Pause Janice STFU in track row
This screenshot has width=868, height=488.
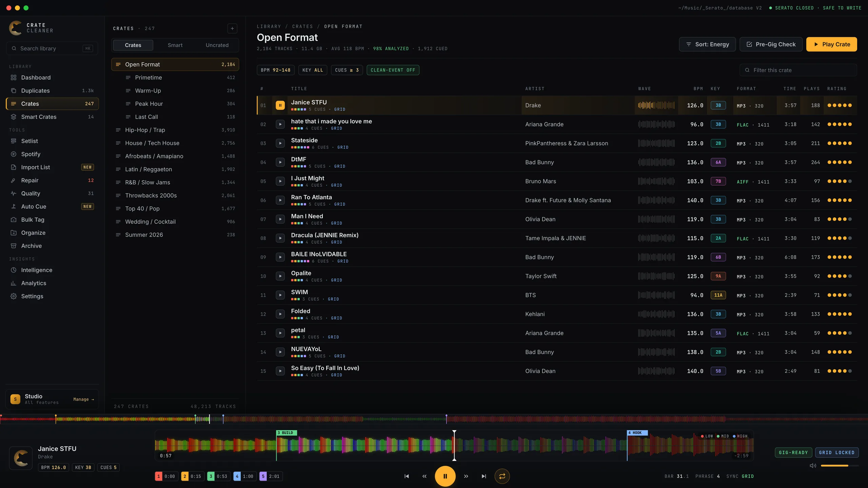point(280,105)
